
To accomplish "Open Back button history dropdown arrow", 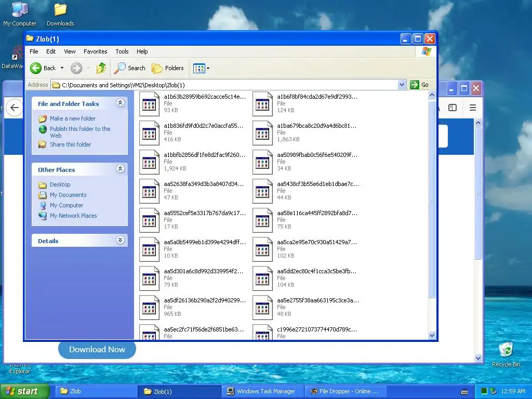I will click(x=62, y=68).
